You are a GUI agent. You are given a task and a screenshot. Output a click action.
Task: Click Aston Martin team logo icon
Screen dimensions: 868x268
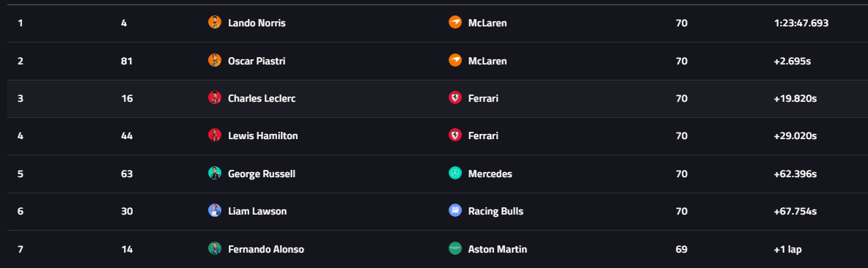click(455, 249)
